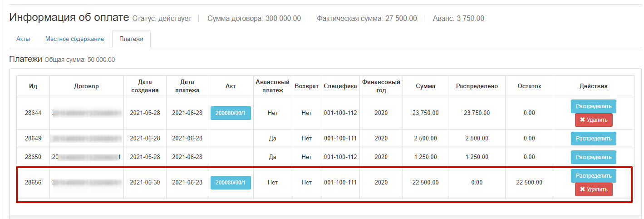
Task: Select the Платежи tab
Action: (x=131, y=39)
